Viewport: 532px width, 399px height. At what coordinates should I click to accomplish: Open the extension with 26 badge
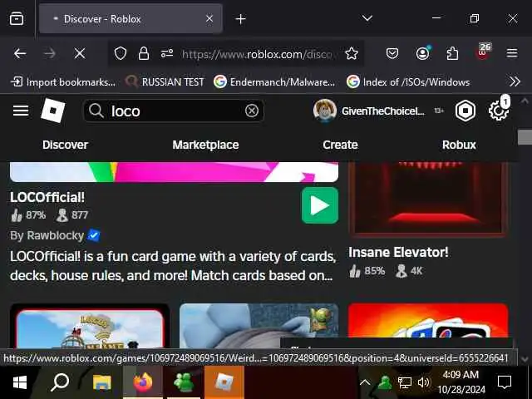(x=483, y=52)
